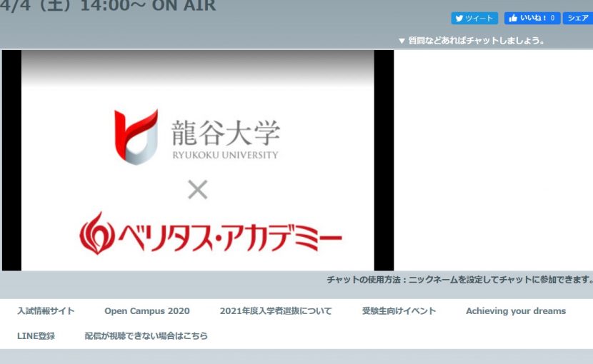This screenshot has height=364, width=593.
Task: Click the video player showing 龍谷大学 logo
Action: pyautogui.click(x=198, y=161)
